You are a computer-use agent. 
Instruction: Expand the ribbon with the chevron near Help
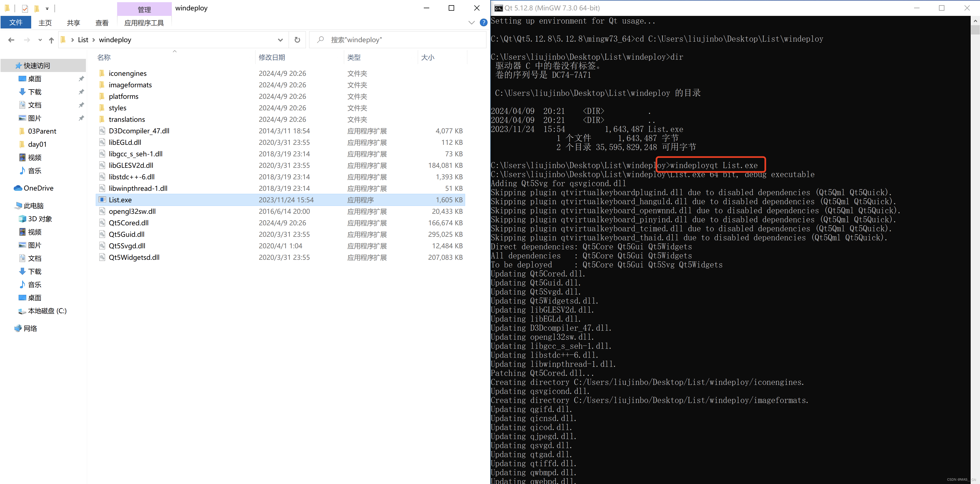pyautogui.click(x=471, y=22)
